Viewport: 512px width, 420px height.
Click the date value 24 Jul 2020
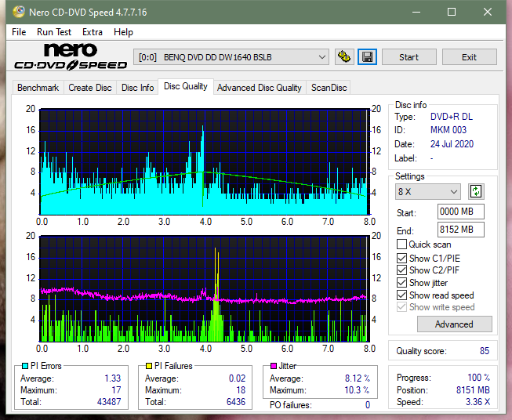click(452, 144)
